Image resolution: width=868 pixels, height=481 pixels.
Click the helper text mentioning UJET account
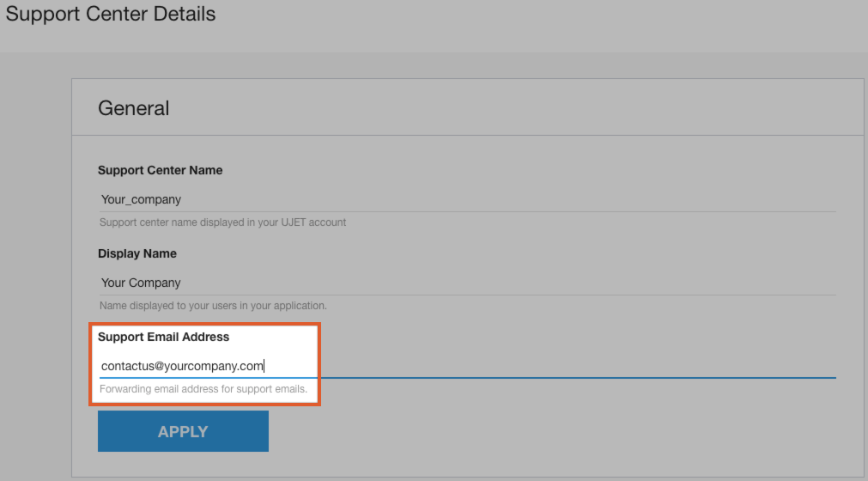[x=222, y=222]
